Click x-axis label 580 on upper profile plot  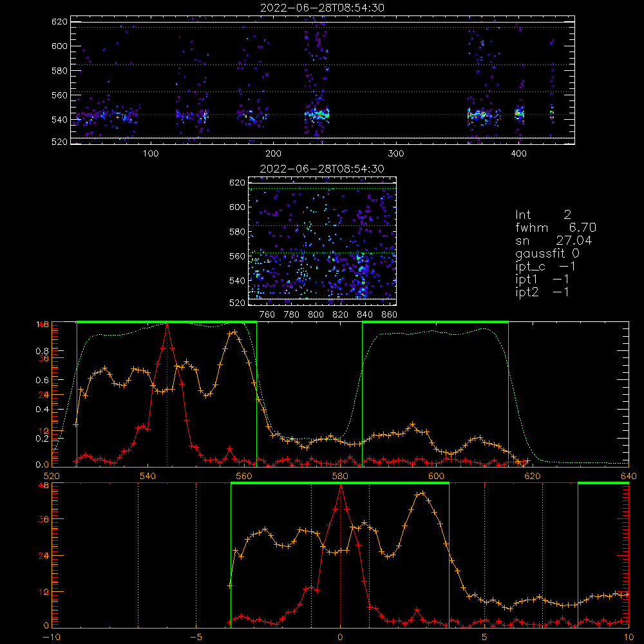[x=340, y=476]
